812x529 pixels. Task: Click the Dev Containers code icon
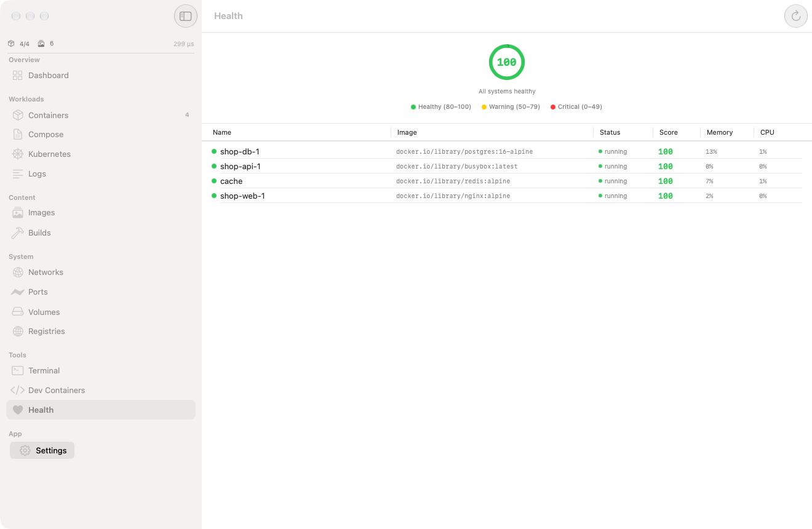click(x=17, y=390)
